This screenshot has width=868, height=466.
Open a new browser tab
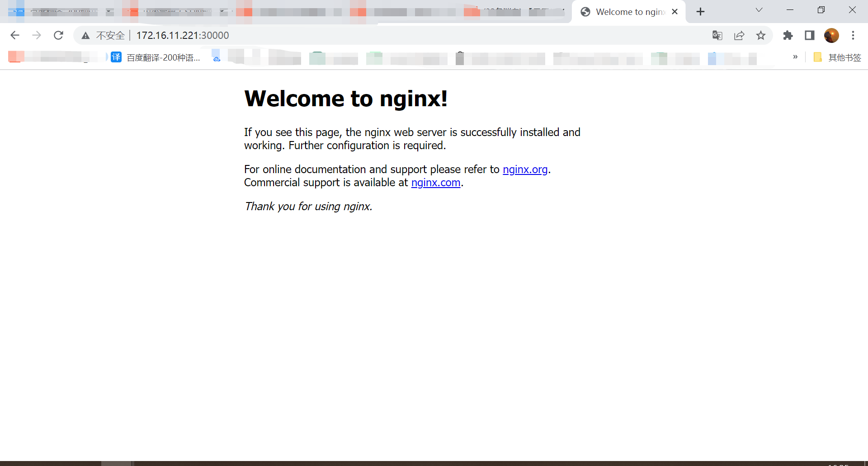[x=700, y=12]
